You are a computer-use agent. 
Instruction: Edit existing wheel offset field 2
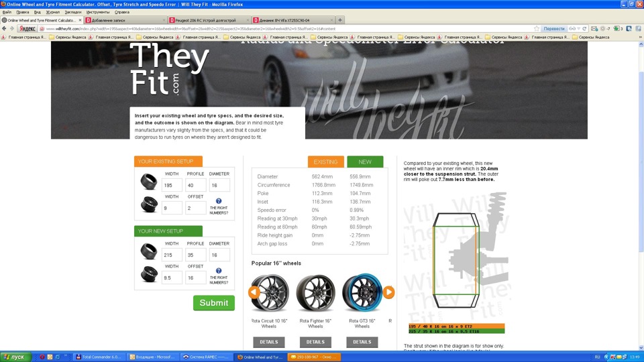pos(195,208)
